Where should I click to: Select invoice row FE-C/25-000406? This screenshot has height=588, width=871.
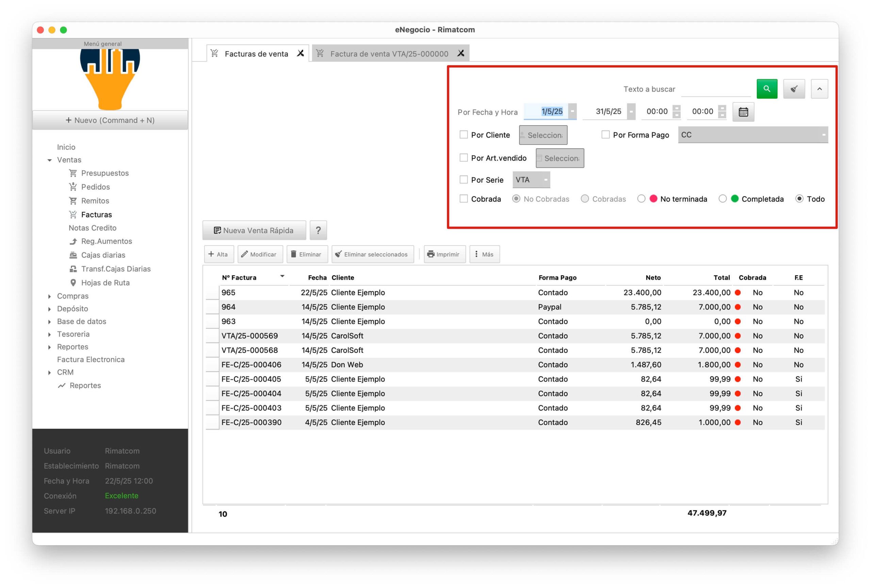tap(515, 365)
